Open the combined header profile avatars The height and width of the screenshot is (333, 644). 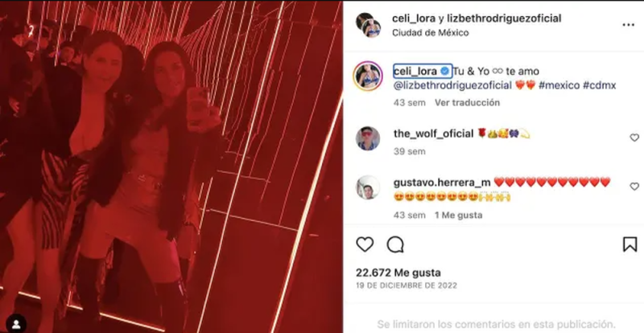368,25
